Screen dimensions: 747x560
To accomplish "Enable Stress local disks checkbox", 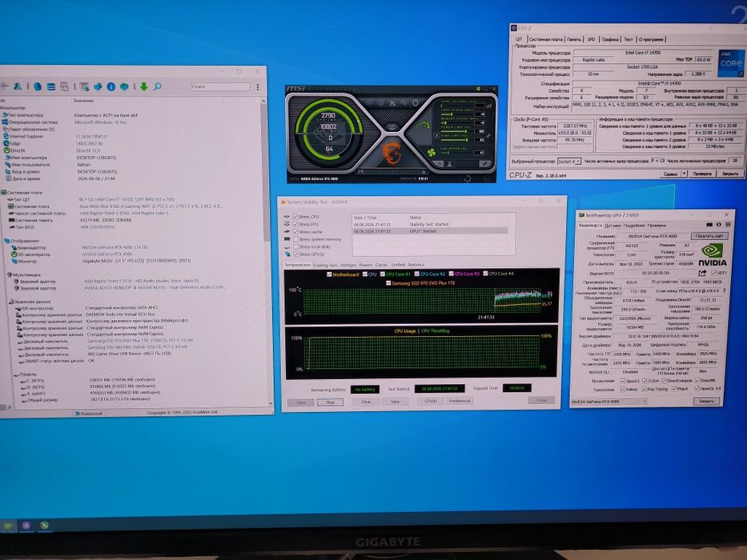I will [x=295, y=246].
